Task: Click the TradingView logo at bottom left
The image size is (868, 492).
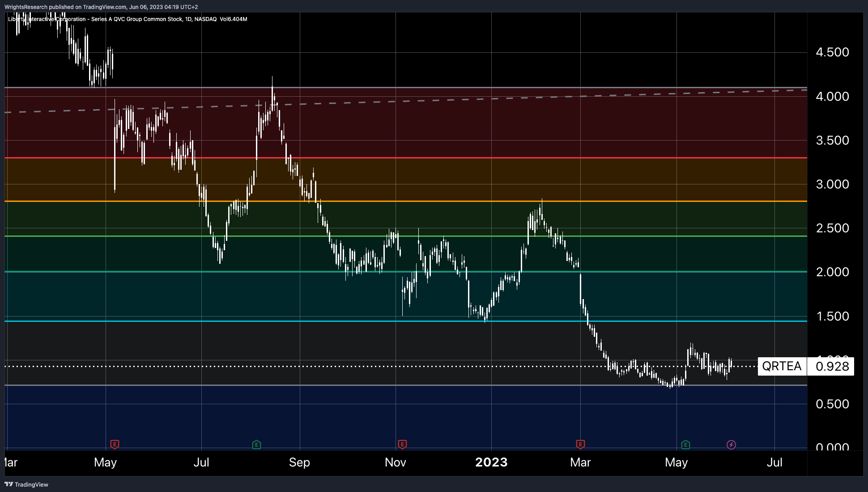Action: (x=26, y=484)
